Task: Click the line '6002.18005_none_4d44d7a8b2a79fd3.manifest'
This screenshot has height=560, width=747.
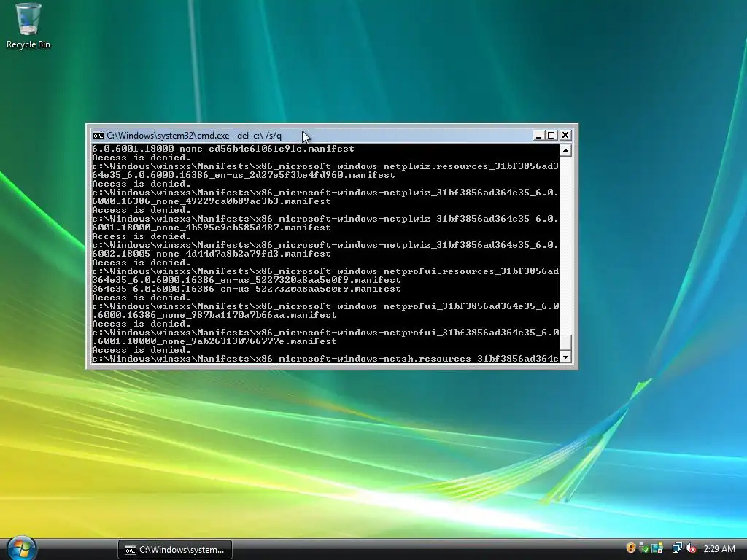Action: (x=212, y=253)
